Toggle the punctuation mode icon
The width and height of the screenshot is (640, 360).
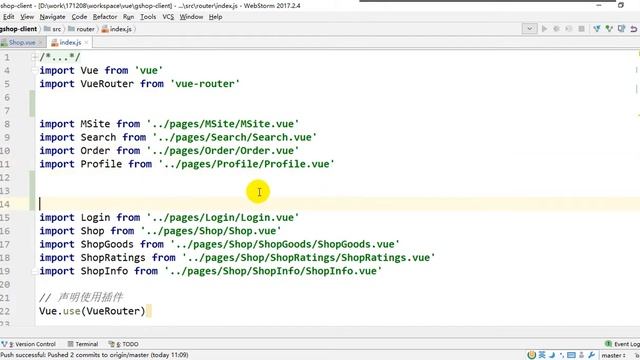(x=562, y=355)
